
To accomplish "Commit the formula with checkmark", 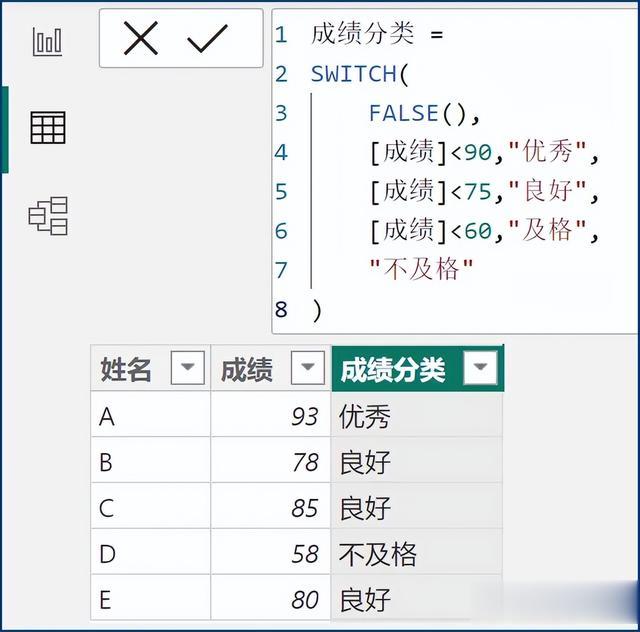I will click(x=207, y=38).
